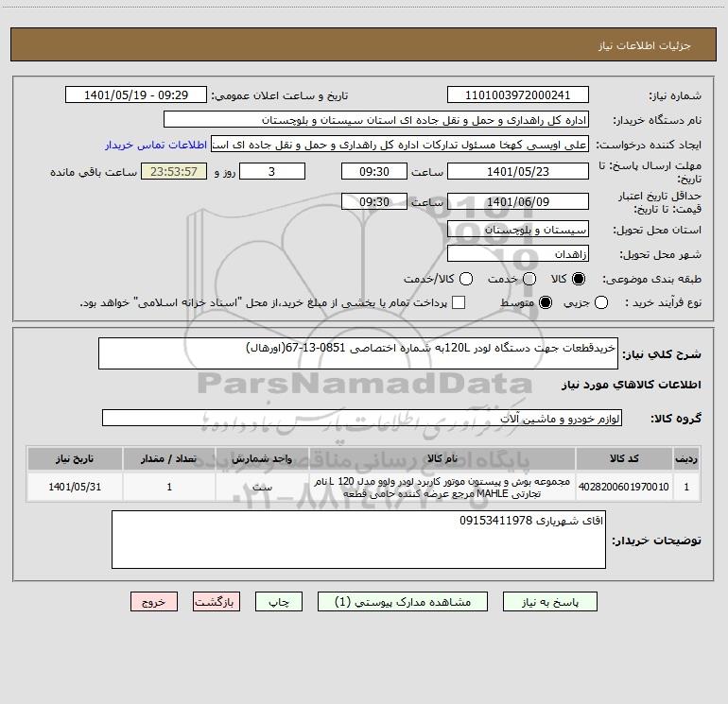
Task: Click the 09:30 time beside 1401/06/09
Action: click(x=374, y=201)
